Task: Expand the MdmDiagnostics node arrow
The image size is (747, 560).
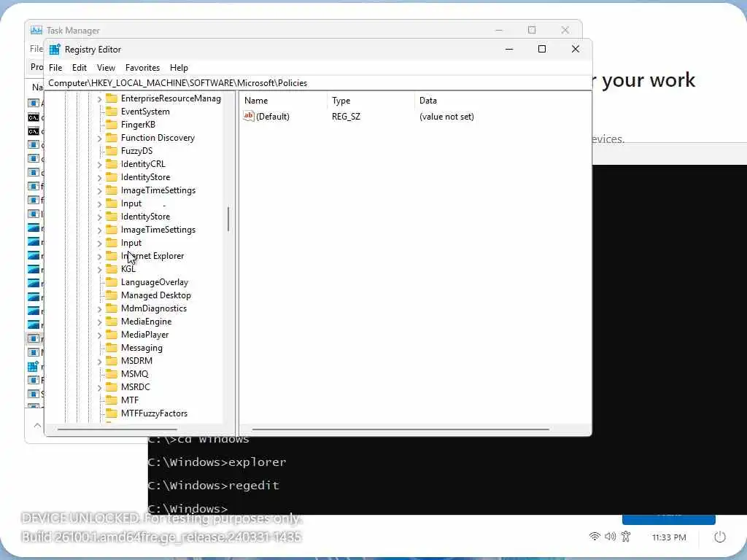Action: [99, 309]
